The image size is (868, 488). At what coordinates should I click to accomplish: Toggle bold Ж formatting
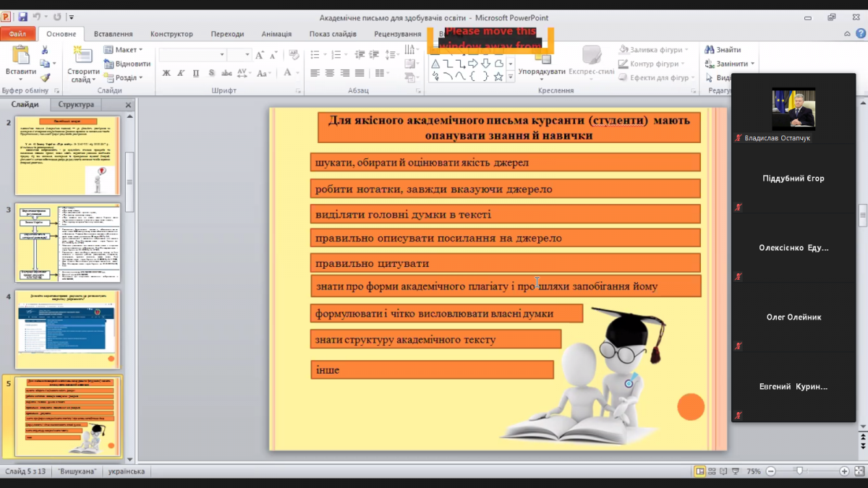tap(166, 73)
